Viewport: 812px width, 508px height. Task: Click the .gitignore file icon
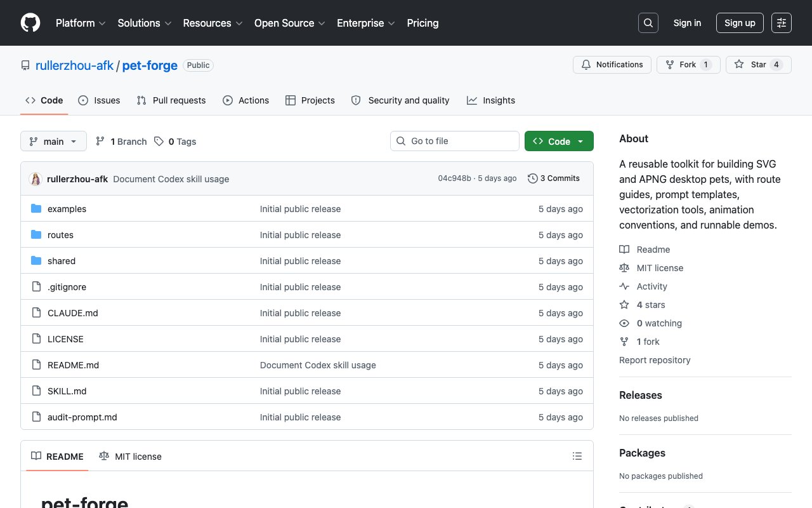[x=36, y=287]
